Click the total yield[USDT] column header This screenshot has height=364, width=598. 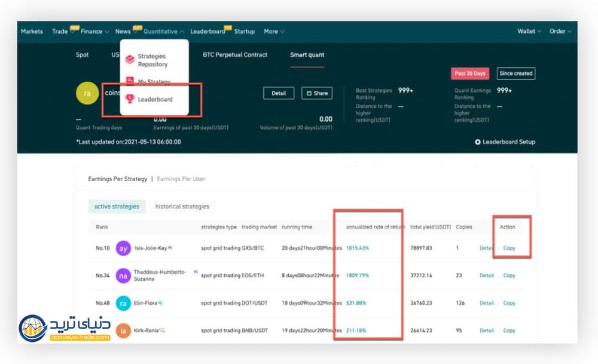(x=430, y=227)
